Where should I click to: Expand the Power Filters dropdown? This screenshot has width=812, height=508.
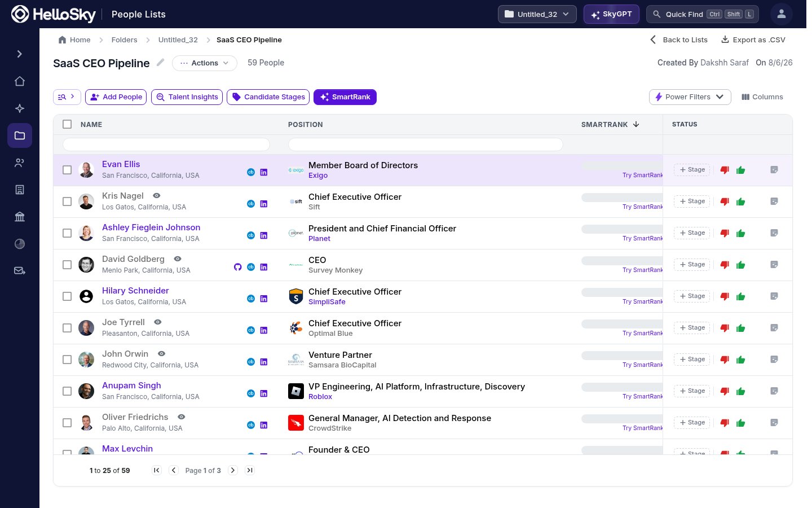[690, 97]
